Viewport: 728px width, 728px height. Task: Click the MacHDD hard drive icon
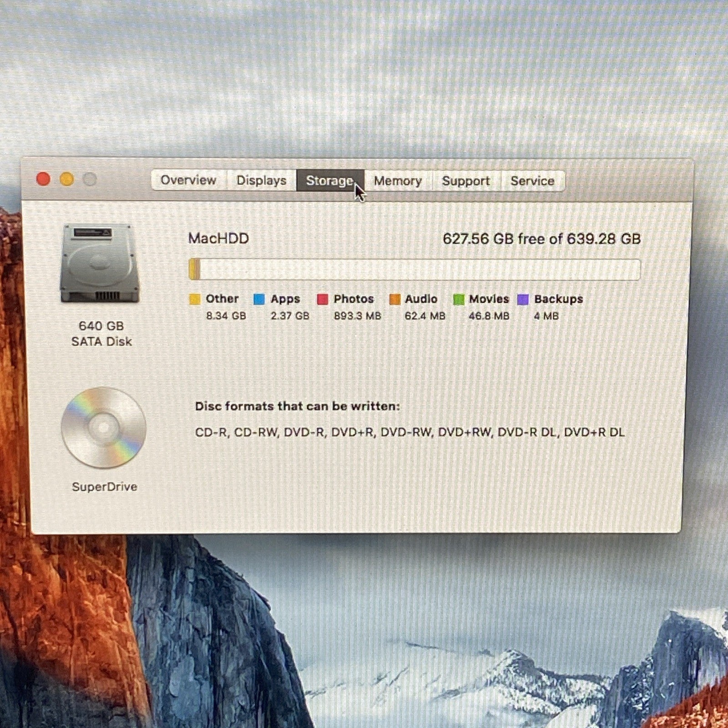100,263
